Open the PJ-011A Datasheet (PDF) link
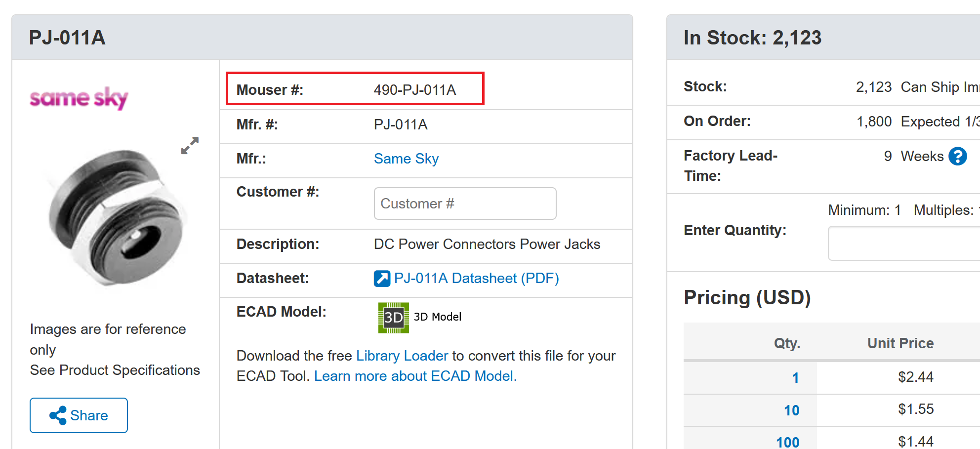Viewport: 980px width, 449px height. point(476,278)
